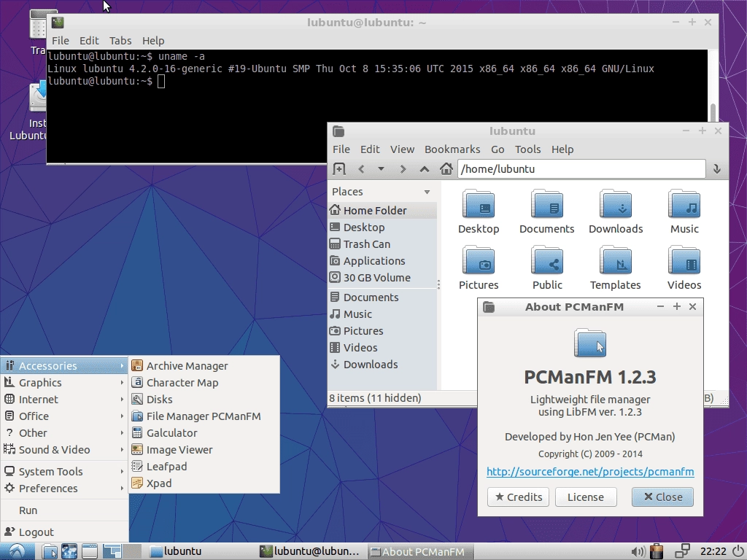The height and width of the screenshot is (560, 747).
Task: Expand the Office submenu
Action: pos(64,416)
